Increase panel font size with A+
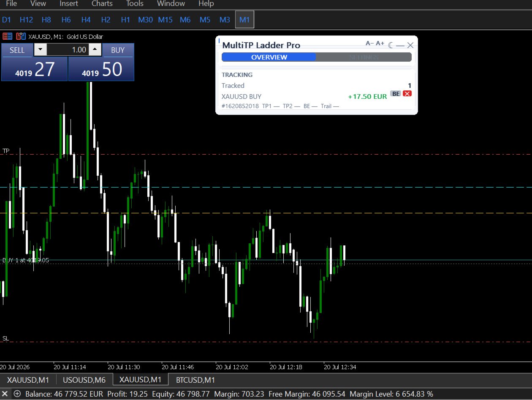 pyautogui.click(x=380, y=44)
